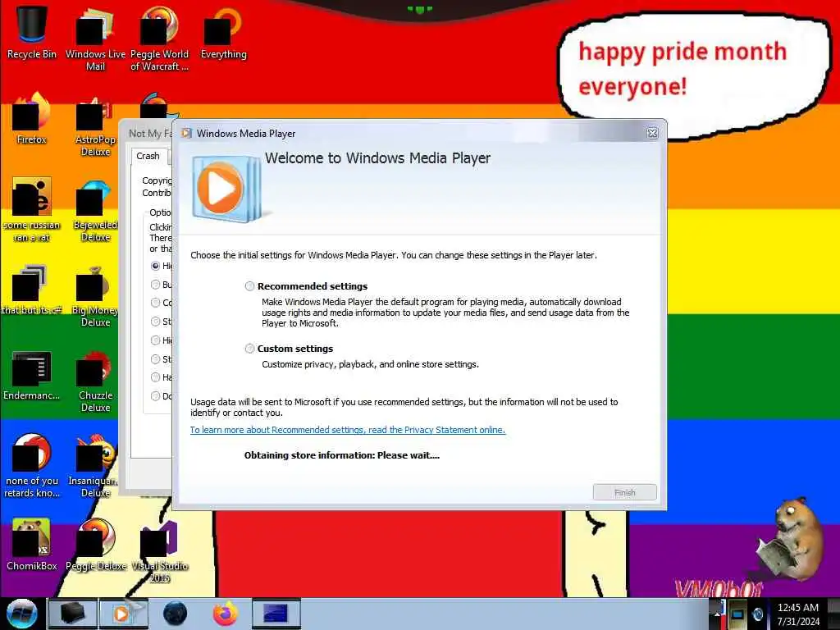Click the Windows Start orb

click(22, 614)
